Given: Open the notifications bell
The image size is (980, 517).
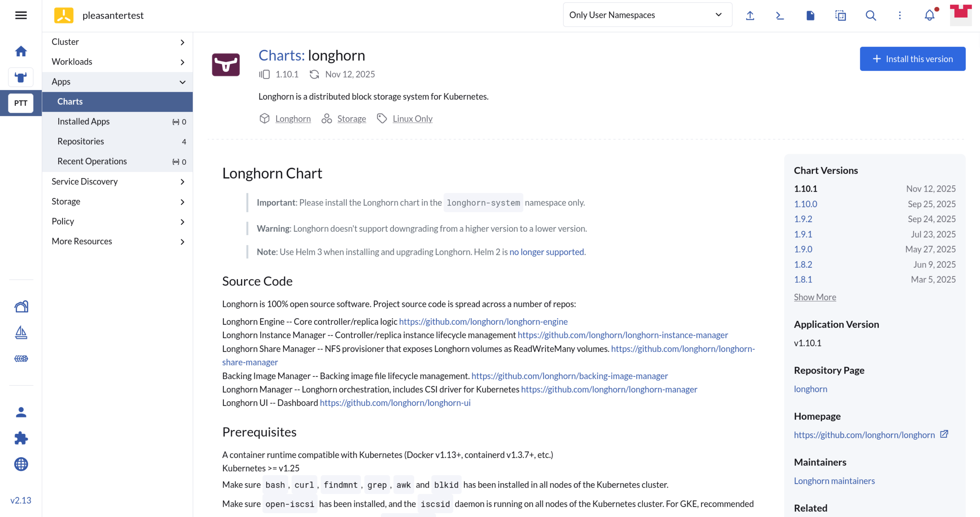Looking at the screenshot, I should 929,15.
